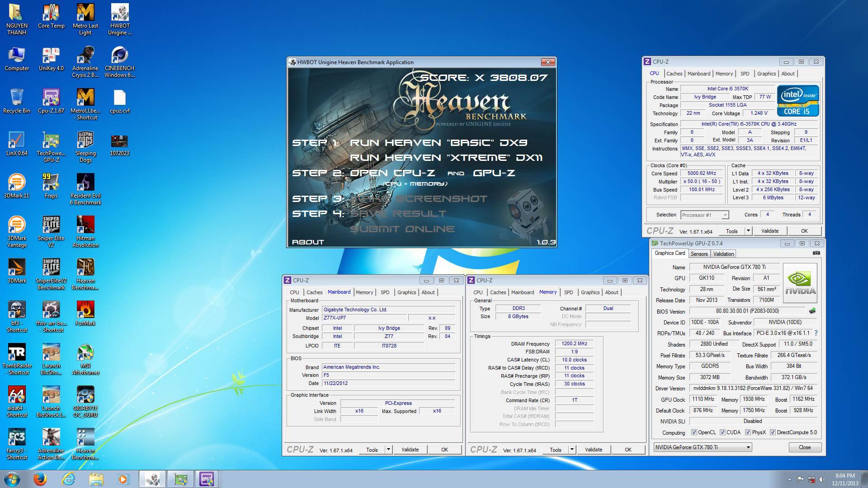Launch Firefox from taskbar

pos(40,479)
